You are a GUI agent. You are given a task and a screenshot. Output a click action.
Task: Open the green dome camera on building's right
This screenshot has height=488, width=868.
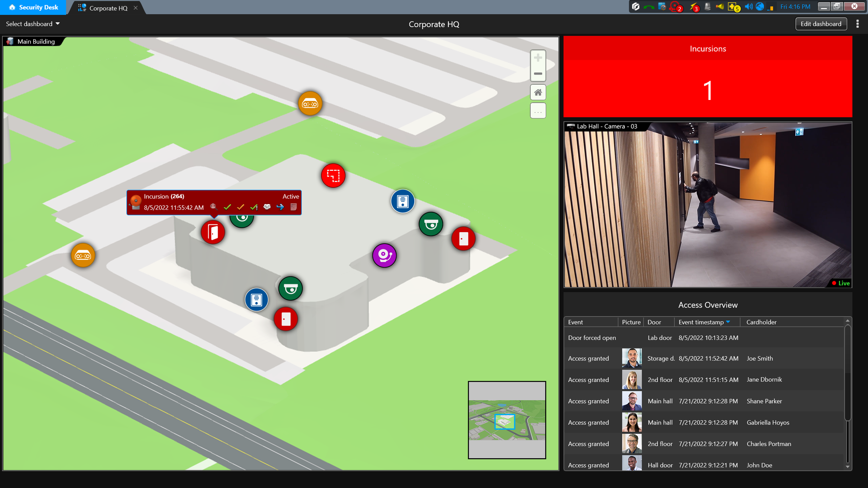431,224
